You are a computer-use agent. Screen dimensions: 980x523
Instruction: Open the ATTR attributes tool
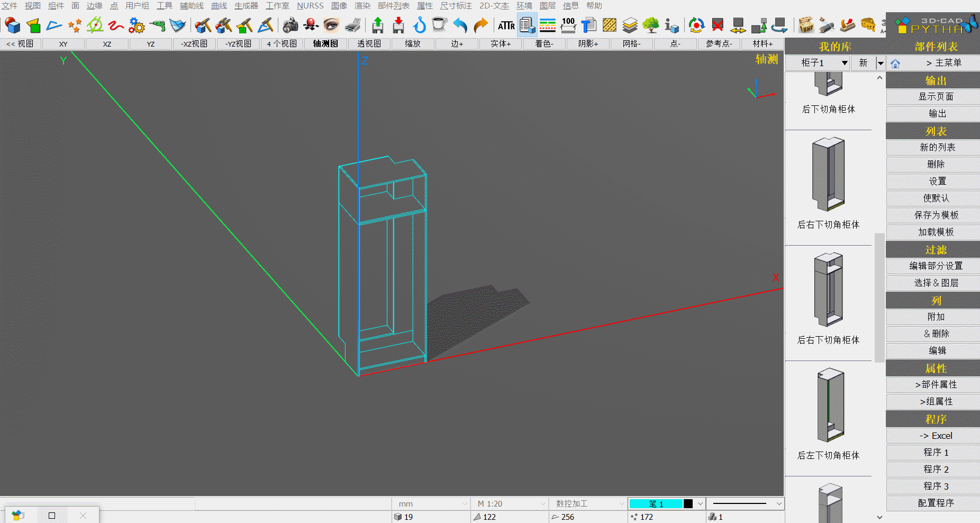[x=506, y=25]
